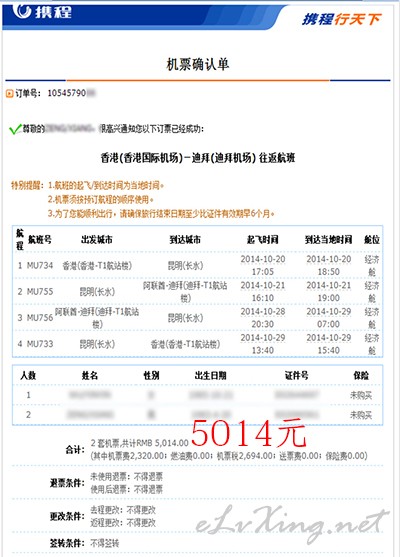Click the orange order number icon
This screenshot has height=557, width=400.
[9, 94]
